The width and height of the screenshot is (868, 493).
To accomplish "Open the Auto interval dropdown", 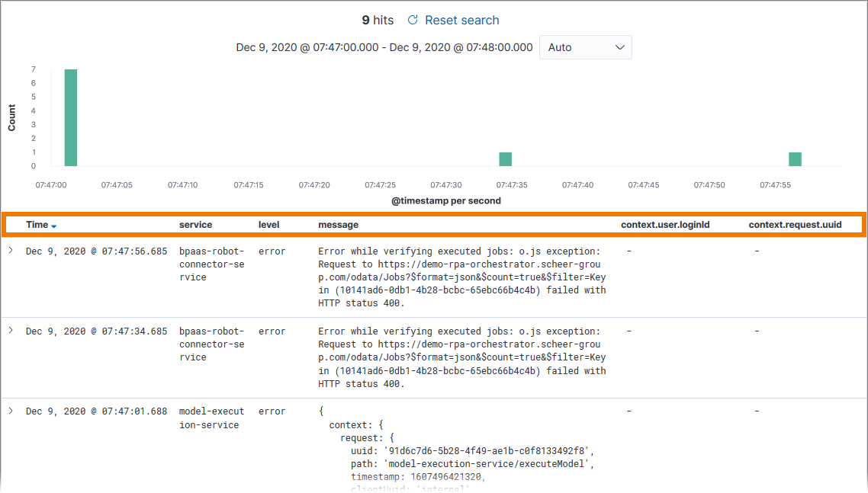I will 585,46.
